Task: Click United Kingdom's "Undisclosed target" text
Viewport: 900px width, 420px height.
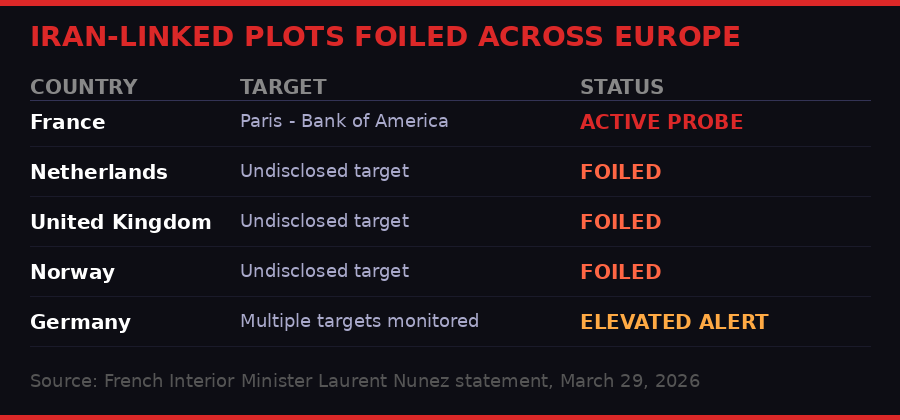Action: point(324,221)
